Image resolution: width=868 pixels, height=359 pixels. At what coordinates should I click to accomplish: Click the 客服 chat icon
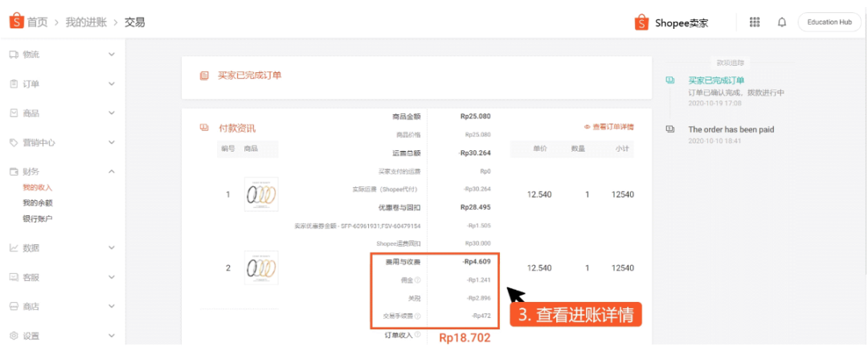click(x=14, y=277)
